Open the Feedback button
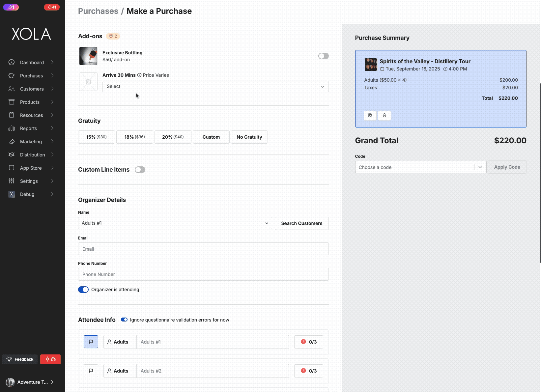Viewport: 541px width, 392px height. pyautogui.click(x=20, y=359)
